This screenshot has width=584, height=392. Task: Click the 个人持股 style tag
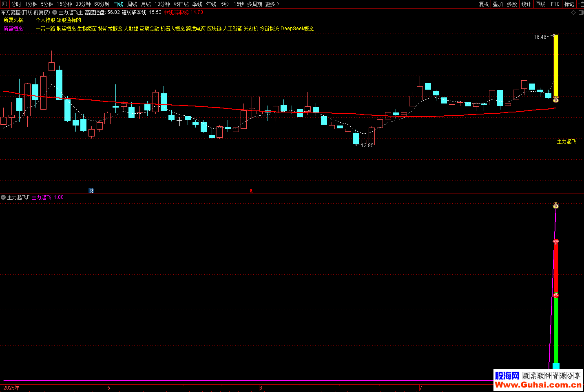tap(45, 20)
